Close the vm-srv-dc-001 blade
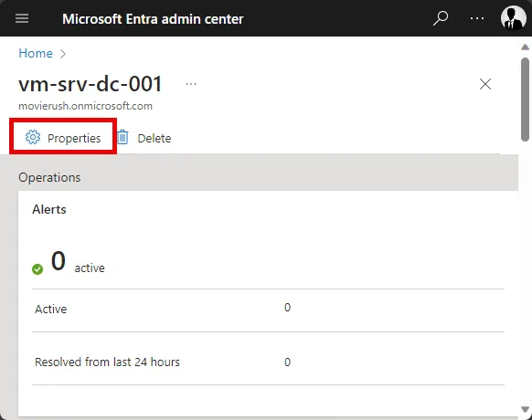This screenshot has width=532, height=420. tap(485, 84)
